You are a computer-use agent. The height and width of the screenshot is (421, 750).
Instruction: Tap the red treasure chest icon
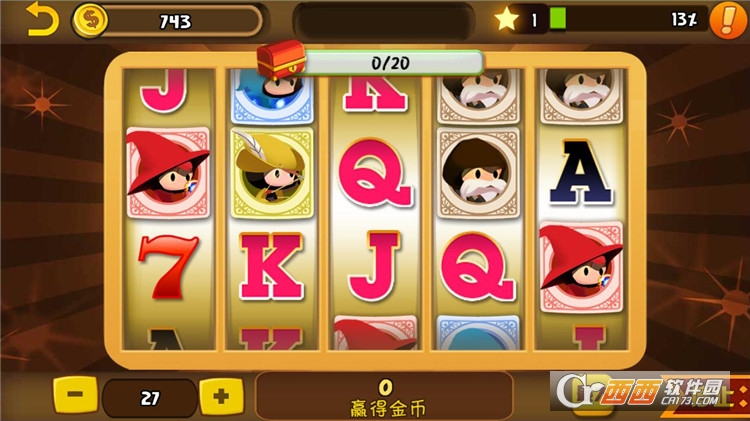tap(281, 59)
